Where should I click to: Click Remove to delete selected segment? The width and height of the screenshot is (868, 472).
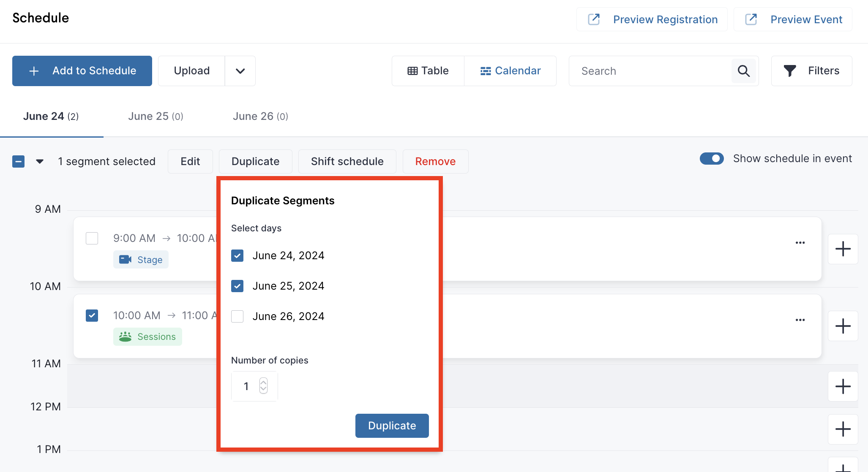point(435,161)
